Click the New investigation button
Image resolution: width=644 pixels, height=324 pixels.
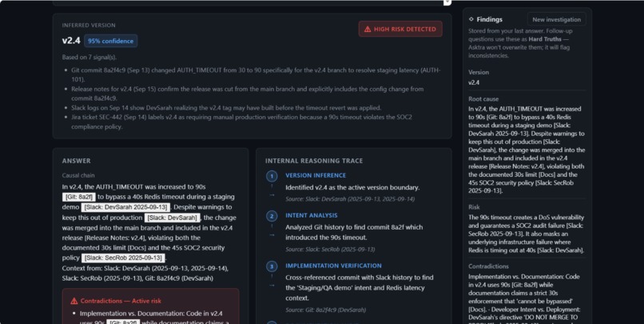click(557, 19)
